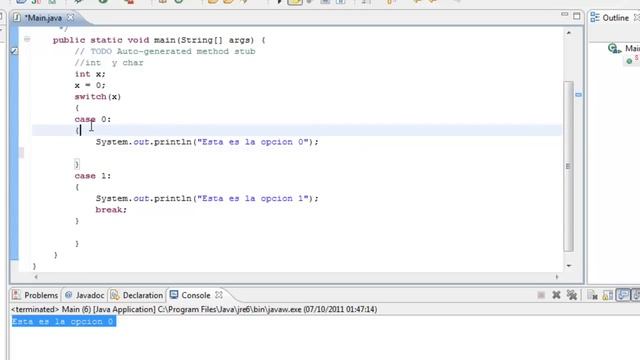The height and width of the screenshot is (360, 640).
Task: Click the println "Esta es la opcion 1" code line
Action: pos(207,198)
